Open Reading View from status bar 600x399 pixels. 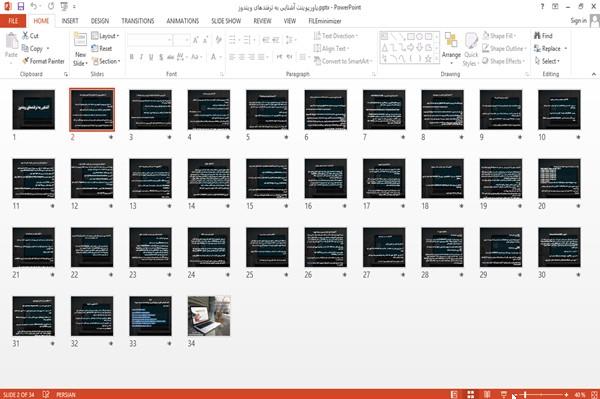487,394
